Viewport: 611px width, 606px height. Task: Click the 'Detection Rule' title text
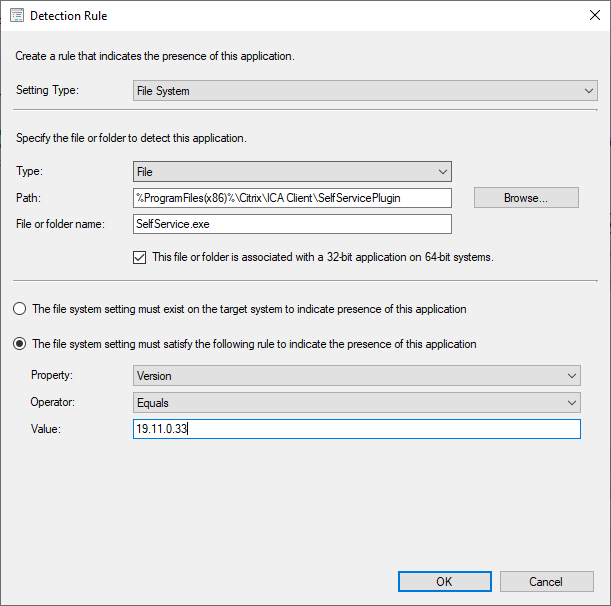[69, 16]
